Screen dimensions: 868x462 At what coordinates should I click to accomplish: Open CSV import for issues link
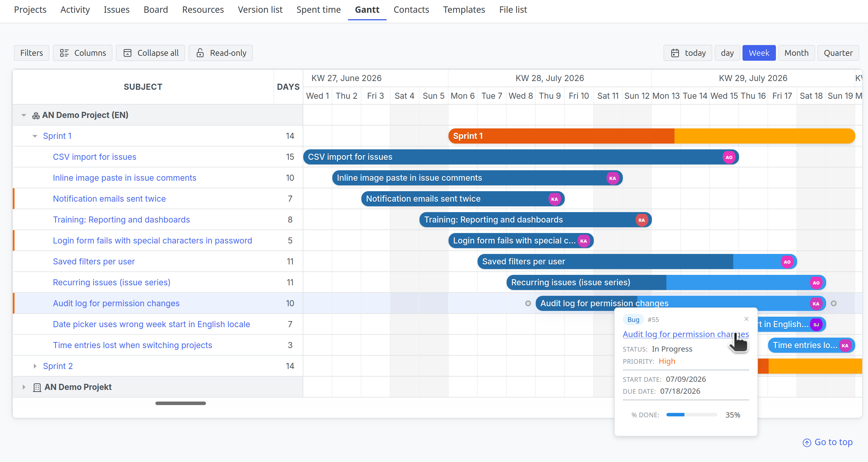pos(94,157)
